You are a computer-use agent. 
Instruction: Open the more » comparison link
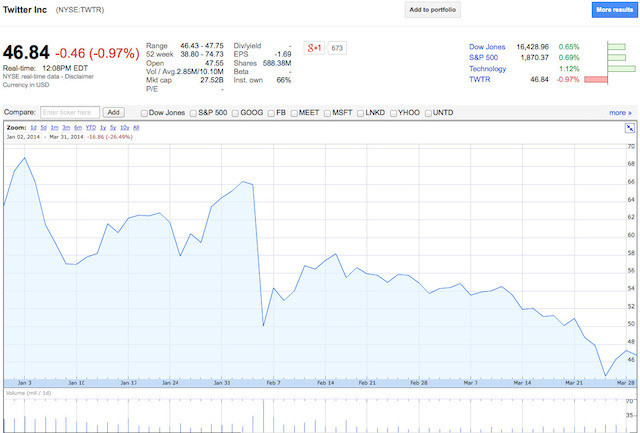pyautogui.click(x=620, y=113)
